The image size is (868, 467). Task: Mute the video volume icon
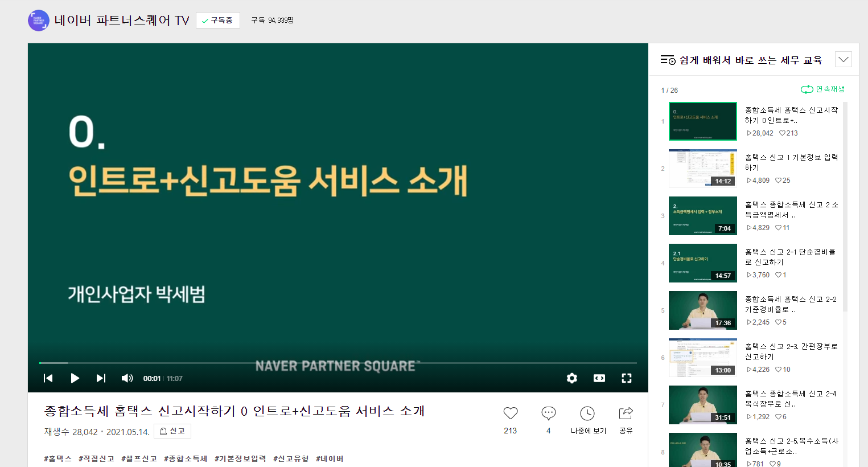[x=127, y=378]
